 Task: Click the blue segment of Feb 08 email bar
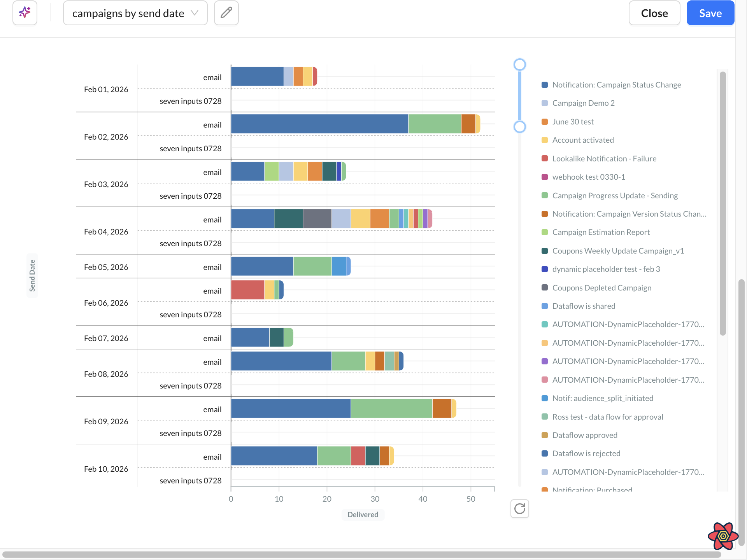point(281,361)
